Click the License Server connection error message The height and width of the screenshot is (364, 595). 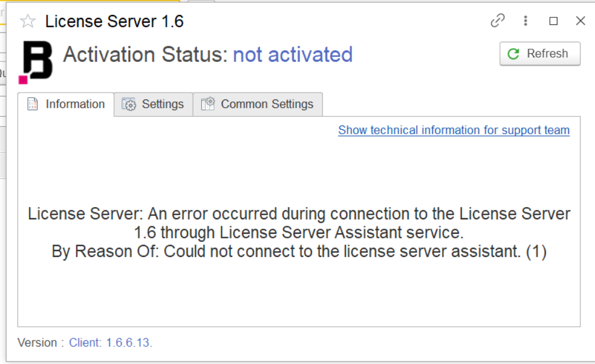pyautogui.click(x=299, y=233)
